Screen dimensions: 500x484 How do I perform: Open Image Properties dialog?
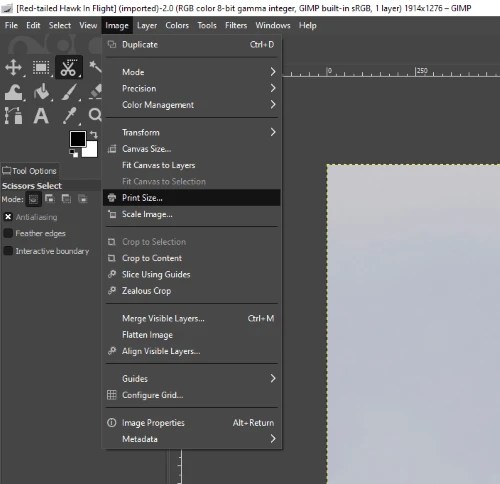[191, 423]
